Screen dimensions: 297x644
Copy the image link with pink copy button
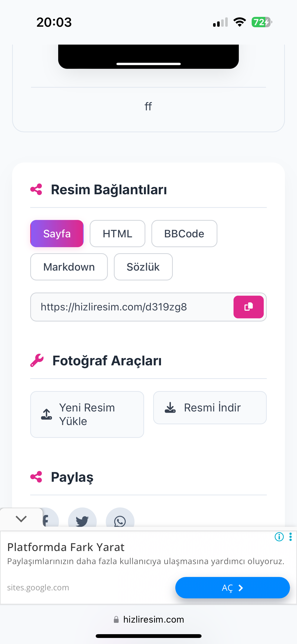248,307
